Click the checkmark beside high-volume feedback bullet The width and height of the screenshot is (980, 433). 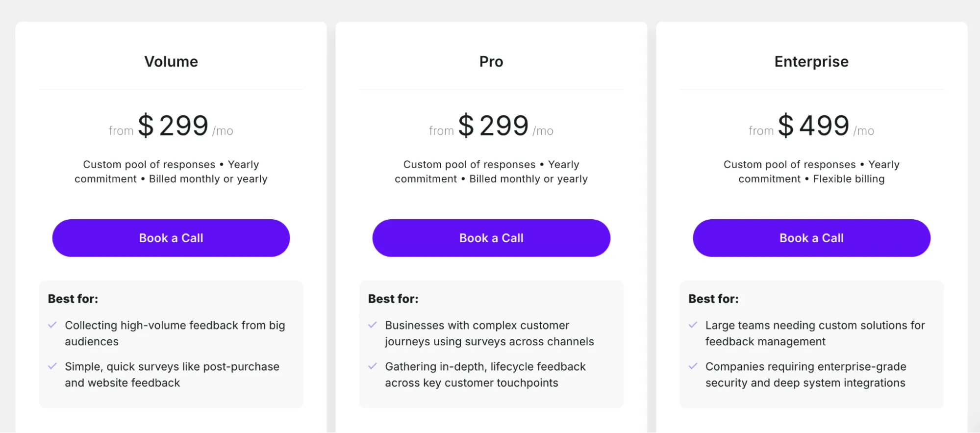pyautogui.click(x=53, y=325)
